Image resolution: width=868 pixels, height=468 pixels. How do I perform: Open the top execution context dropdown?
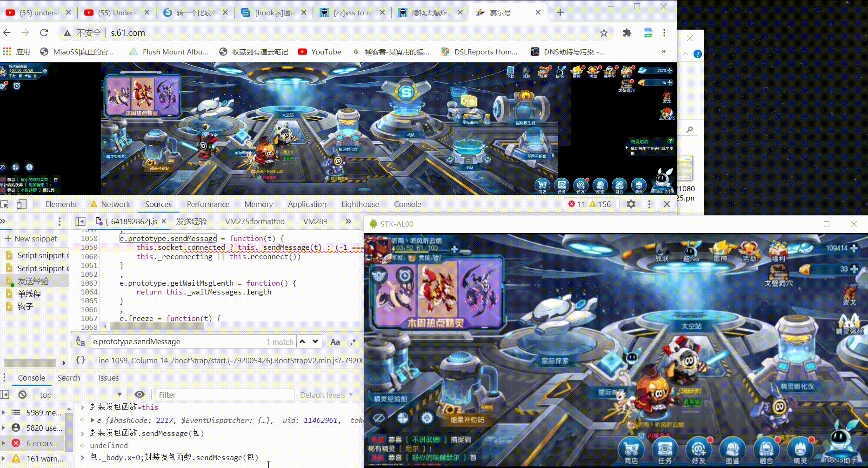pyautogui.click(x=80, y=394)
